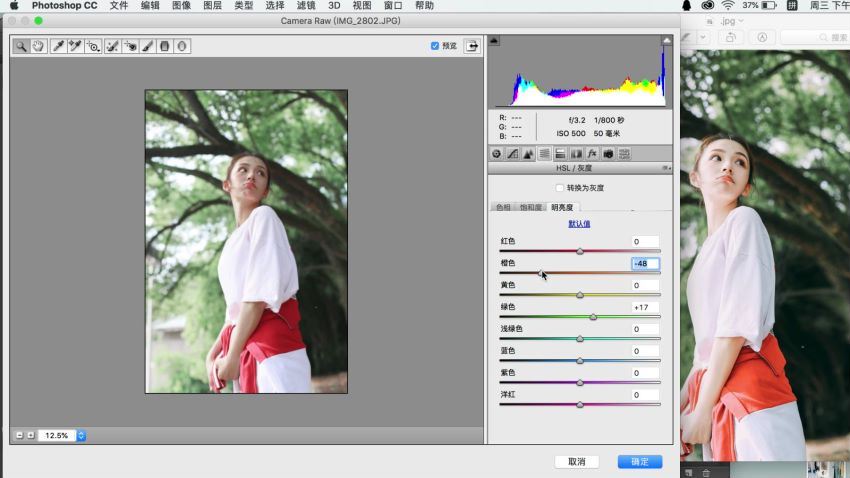Uncheck the 预览 preview checkbox
850x478 pixels.
(435, 46)
